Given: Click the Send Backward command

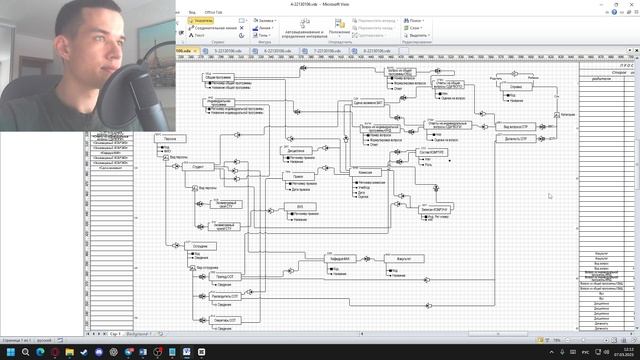Looking at the screenshot, I should (373, 28).
